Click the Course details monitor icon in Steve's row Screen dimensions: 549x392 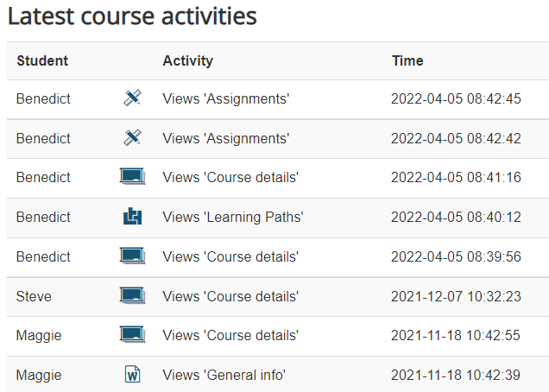click(x=132, y=296)
